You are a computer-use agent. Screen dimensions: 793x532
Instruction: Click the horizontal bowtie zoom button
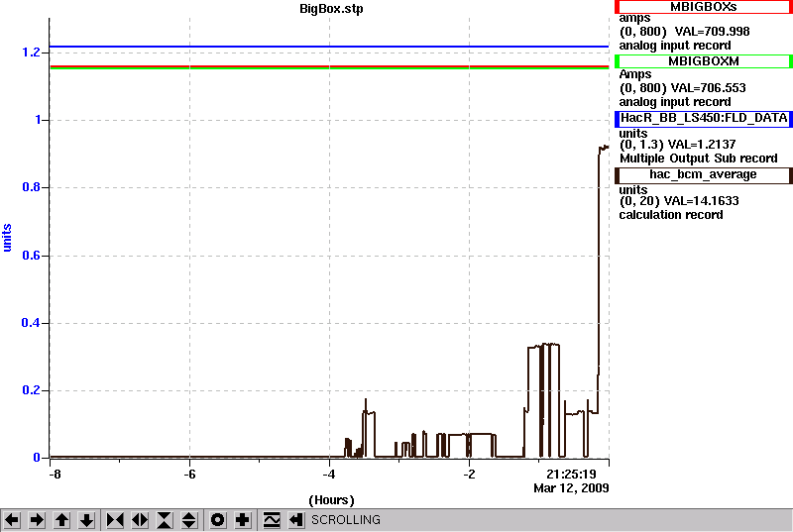point(115,520)
